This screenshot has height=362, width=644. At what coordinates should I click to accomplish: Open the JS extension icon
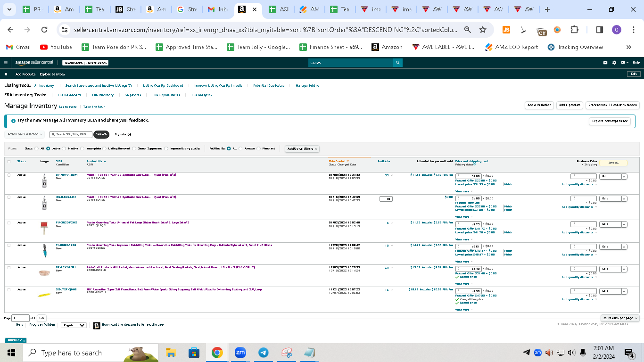coord(506,30)
